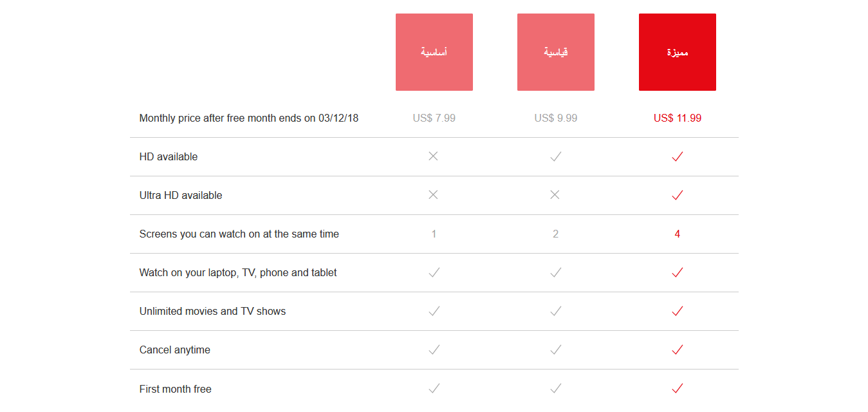The width and height of the screenshot is (868, 412).
Task: Click the HD unavailable X for Basic plan
Action: click(x=433, y=156)
